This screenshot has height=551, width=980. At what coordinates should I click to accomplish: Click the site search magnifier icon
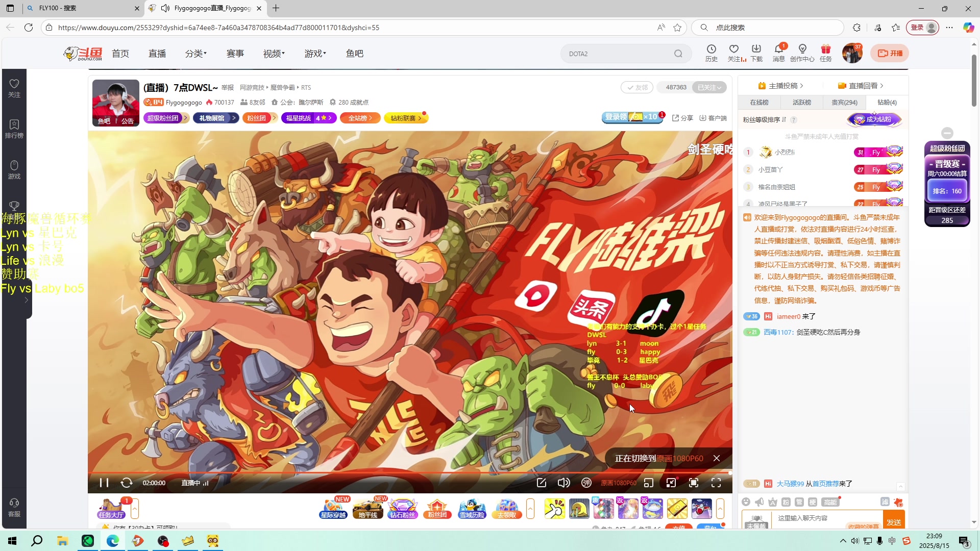tap(678, 54)
